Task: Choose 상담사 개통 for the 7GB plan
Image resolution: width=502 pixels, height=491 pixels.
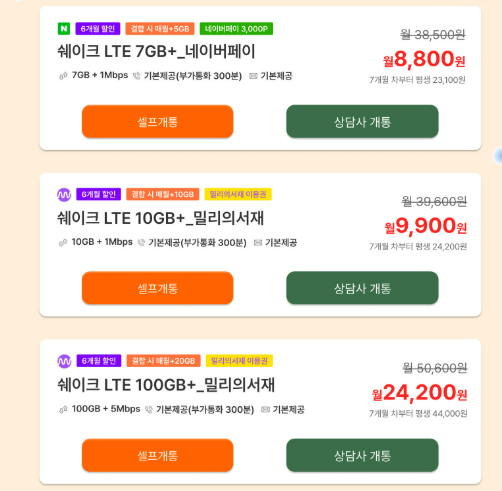Action: [x=362, y=122]
